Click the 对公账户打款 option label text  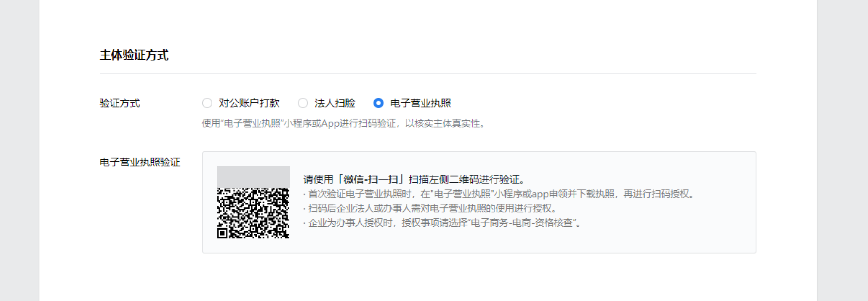[249, 103]
